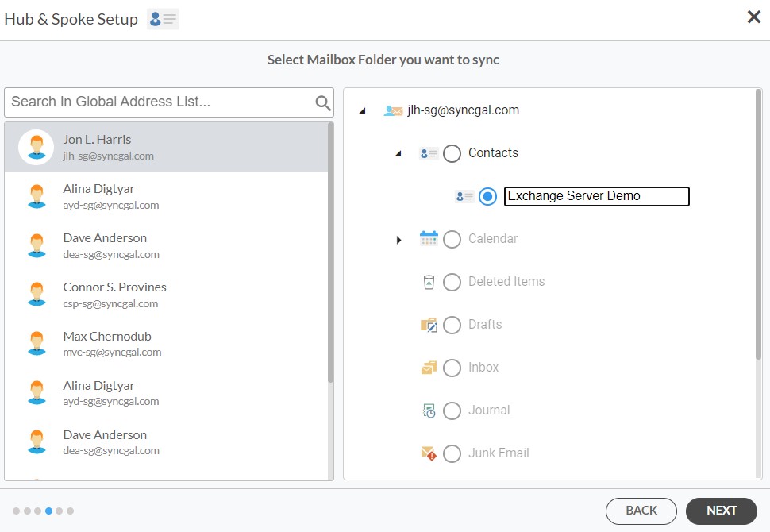Click Connor S. Provines avatar icon
Image resolution: width=770 pixels, height=532 pixels.
point(37,295)
